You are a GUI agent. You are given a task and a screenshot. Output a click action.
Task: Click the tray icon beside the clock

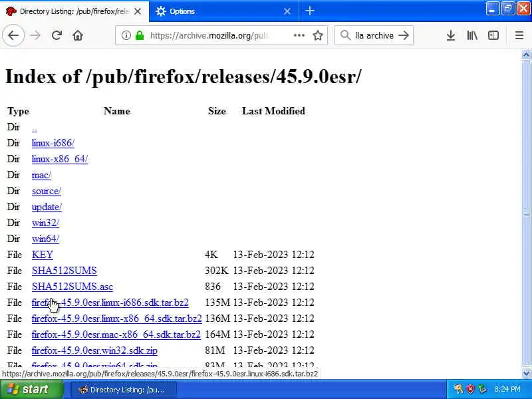tap(483, 389)
